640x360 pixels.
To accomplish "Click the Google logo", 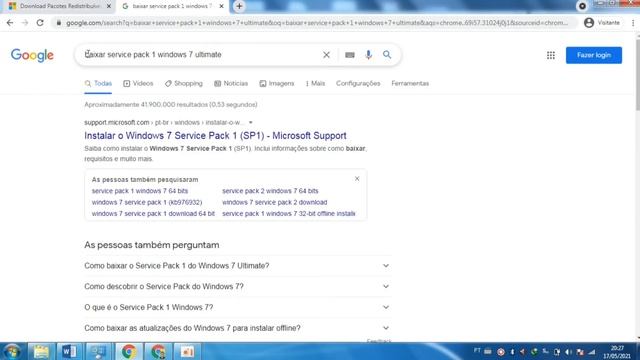I will [x=32, y=55].
